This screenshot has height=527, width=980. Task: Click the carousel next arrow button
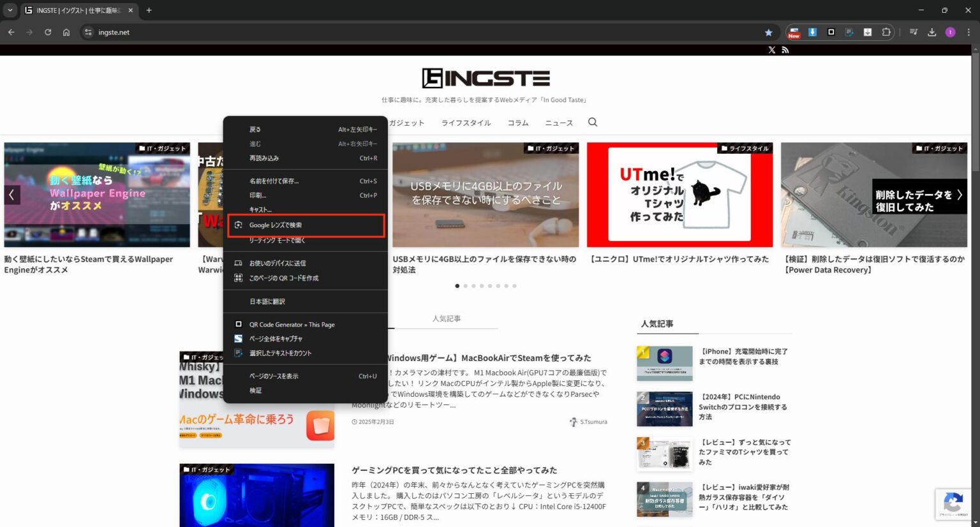click(x=960, y=195)
